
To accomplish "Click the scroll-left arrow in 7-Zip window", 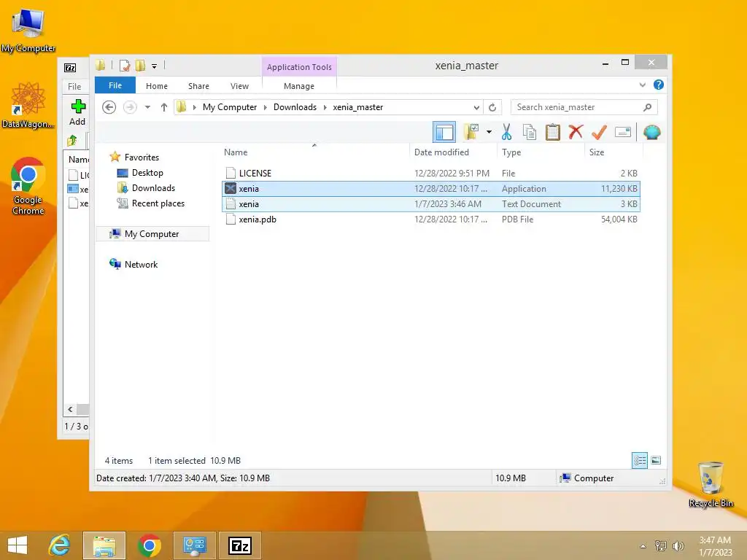I will tap(70, 409).
